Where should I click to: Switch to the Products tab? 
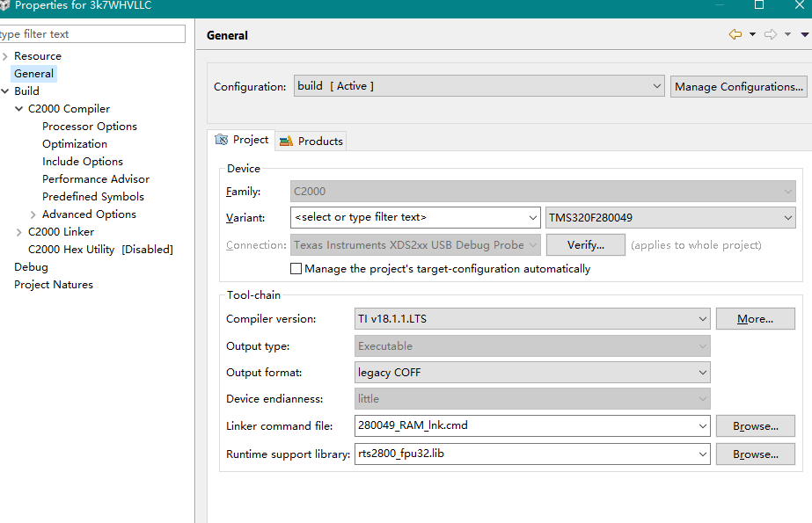312,141
